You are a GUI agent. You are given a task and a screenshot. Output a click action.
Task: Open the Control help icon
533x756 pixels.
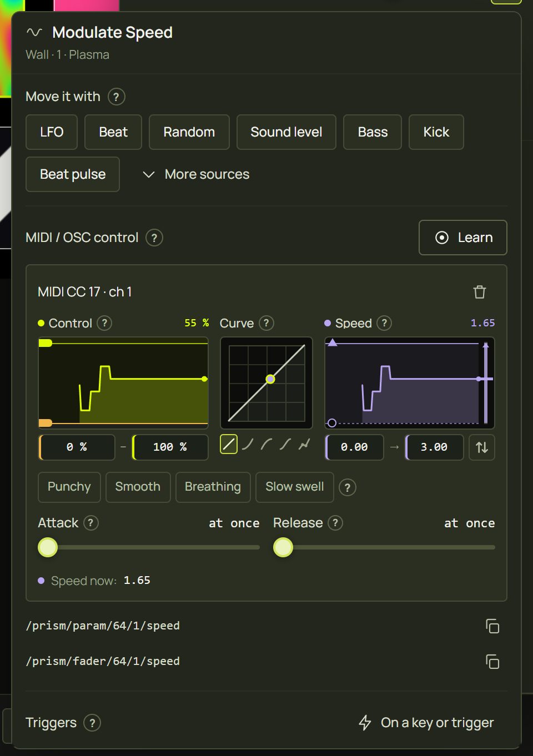(x=104, y=323)
